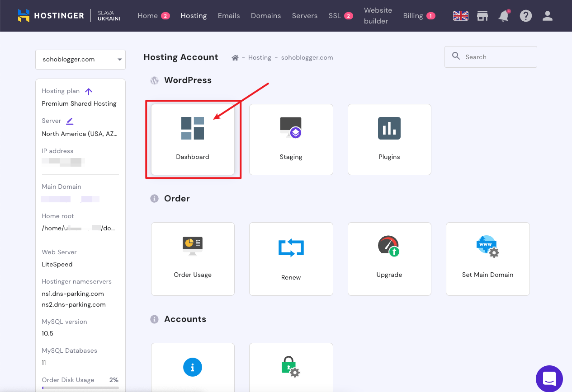Click the Order Disk Usage progress bar
The width and height of the screenshot is (572, 392).
[80, 388]
